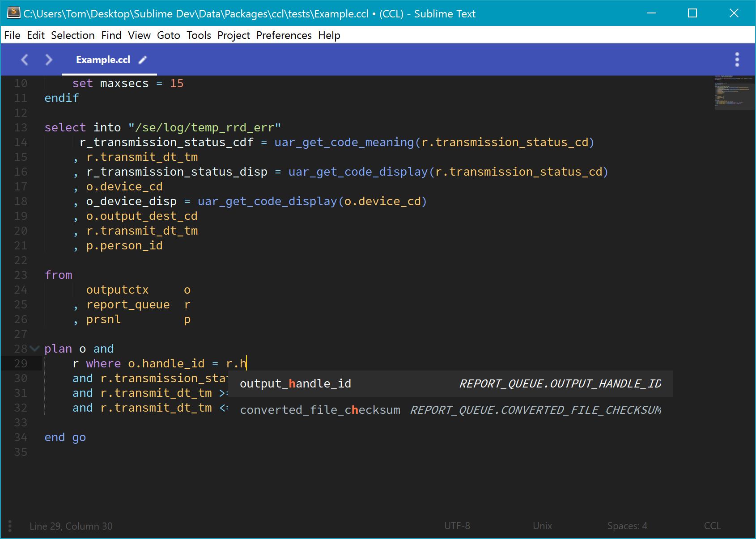Click prsnl on line 26

point(103,320)
